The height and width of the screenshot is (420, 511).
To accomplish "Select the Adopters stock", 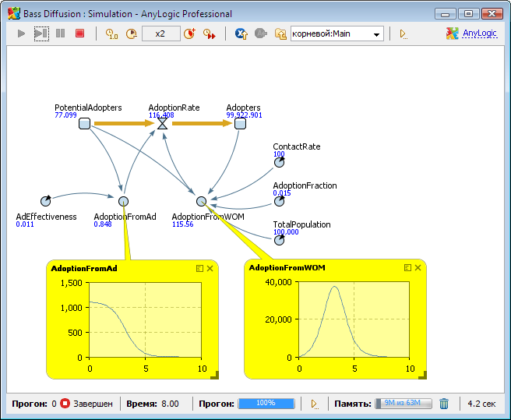I will tap(240, 124).
